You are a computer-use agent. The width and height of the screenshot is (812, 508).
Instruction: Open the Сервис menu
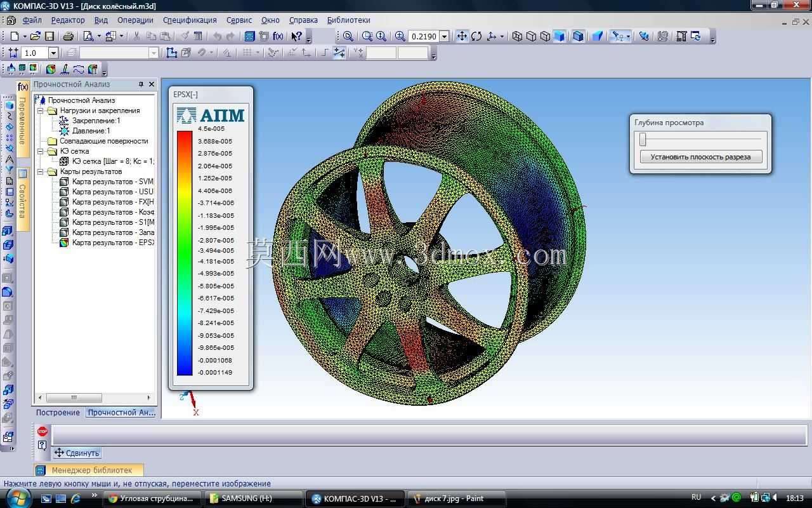(x=239, y=20)
